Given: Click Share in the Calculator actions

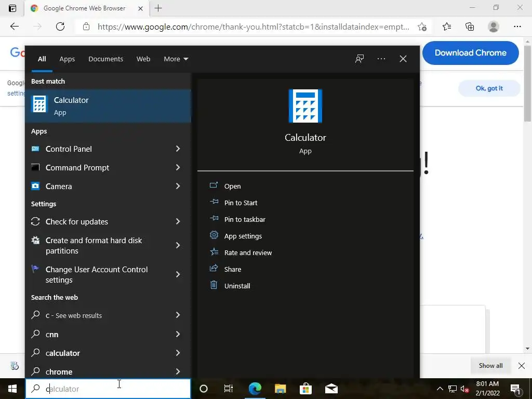Looking at the screenshot, I should 233,270.
